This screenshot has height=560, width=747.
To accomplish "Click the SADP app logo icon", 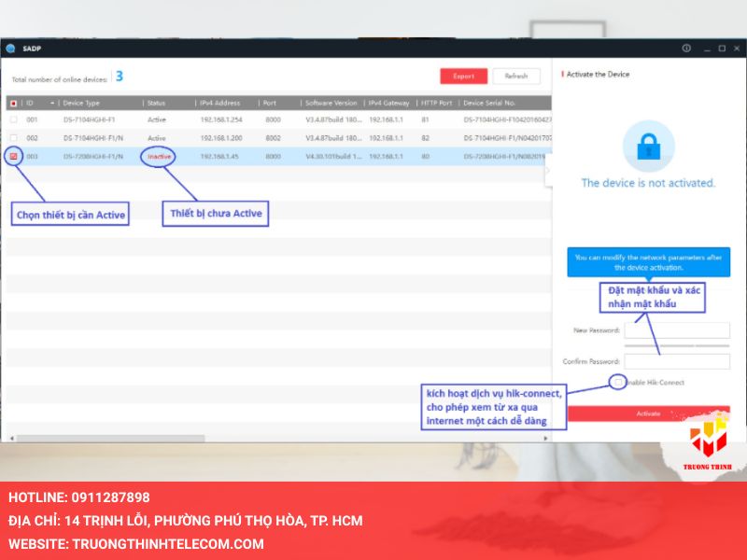I will click(x=10, y=49).
